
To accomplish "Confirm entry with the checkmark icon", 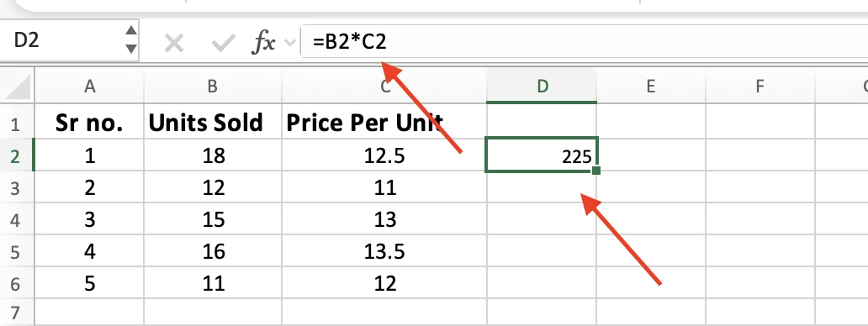I will (x=223, y=43).
